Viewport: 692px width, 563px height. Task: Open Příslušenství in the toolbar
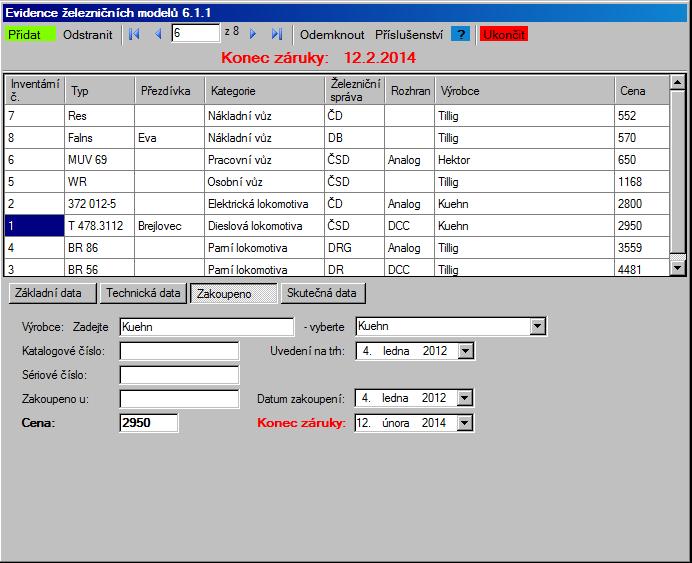pos(408,34)
